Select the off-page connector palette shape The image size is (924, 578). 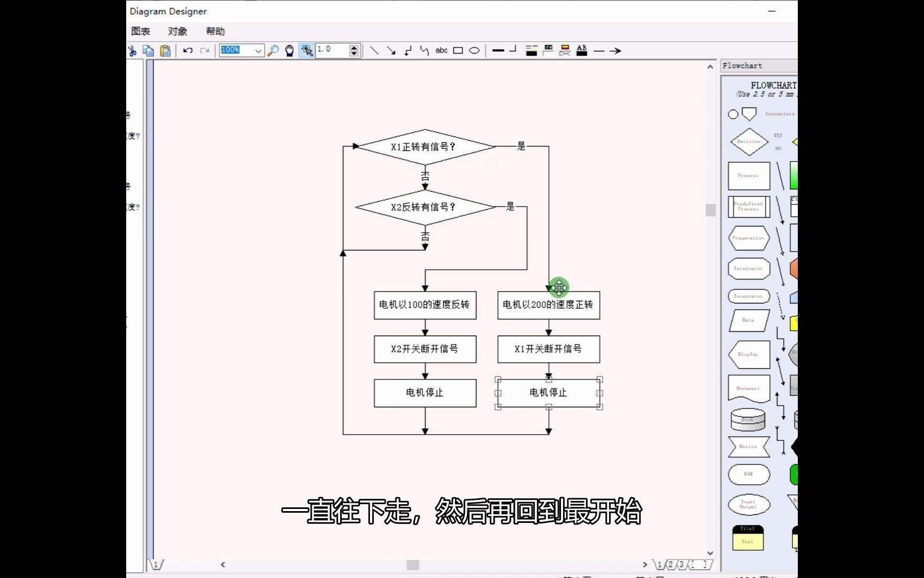(749, 114)
